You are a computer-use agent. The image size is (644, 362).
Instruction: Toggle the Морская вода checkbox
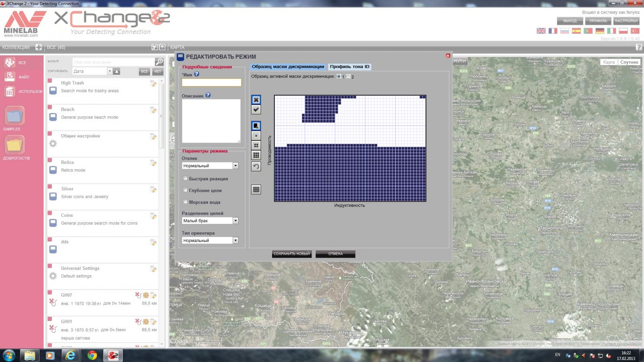[185, 202]
